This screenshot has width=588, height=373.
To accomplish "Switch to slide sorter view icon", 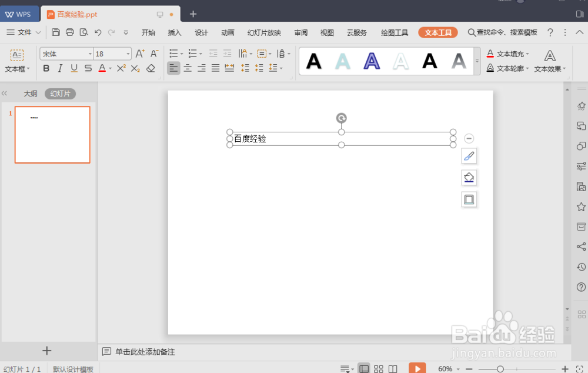I will (379, 369).
